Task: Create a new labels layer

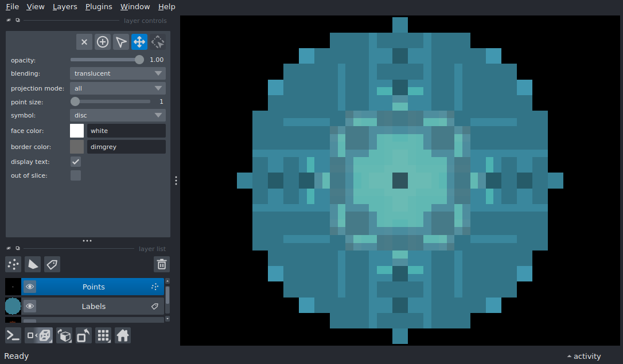Action: [x=52, y=264]
